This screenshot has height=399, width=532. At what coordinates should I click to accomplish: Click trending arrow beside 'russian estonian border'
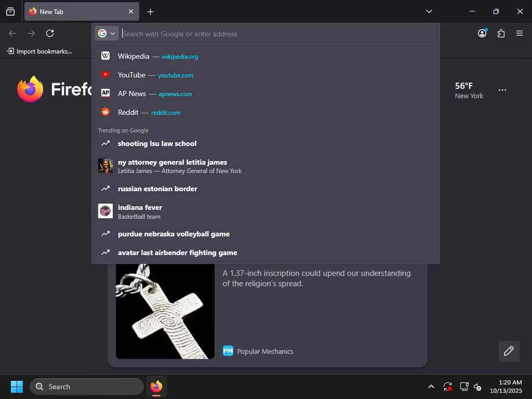105,188
